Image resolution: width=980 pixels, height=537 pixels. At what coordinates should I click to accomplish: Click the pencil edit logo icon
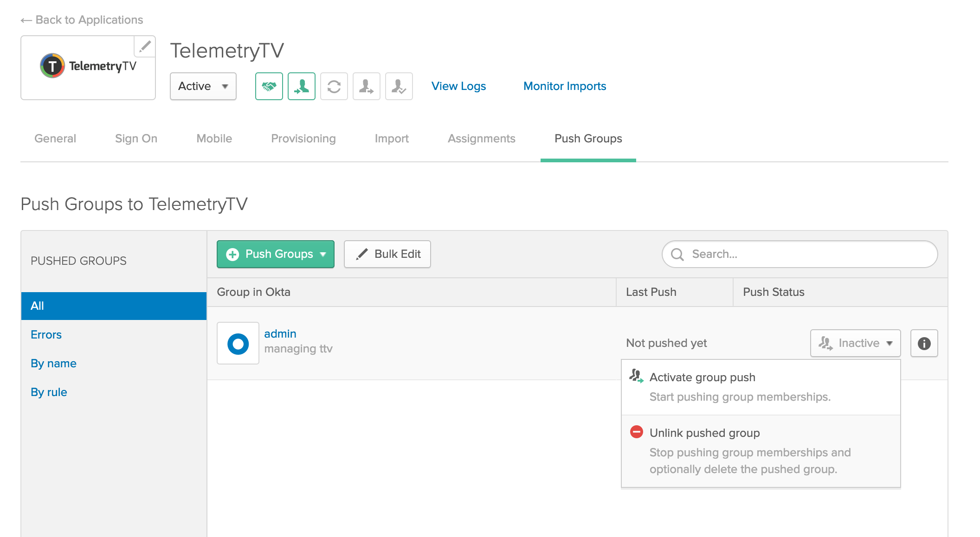(x=145, y=46)
